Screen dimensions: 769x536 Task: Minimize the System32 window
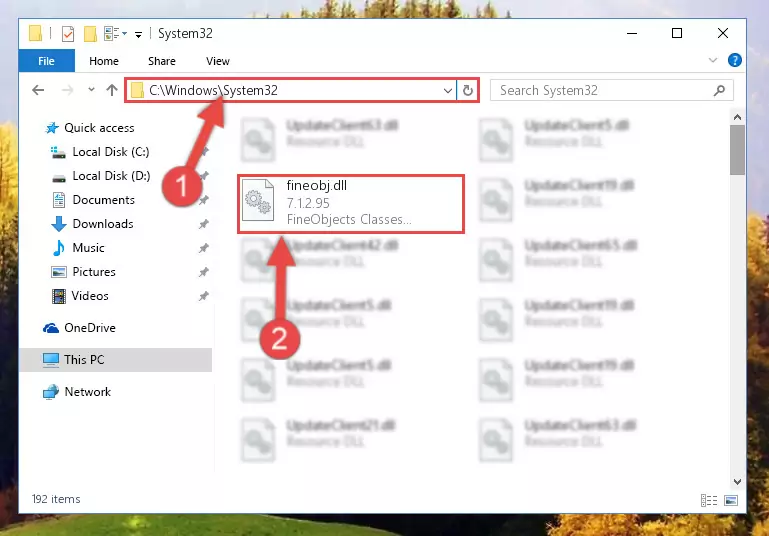pyautogui.click(x=632, y=33)
